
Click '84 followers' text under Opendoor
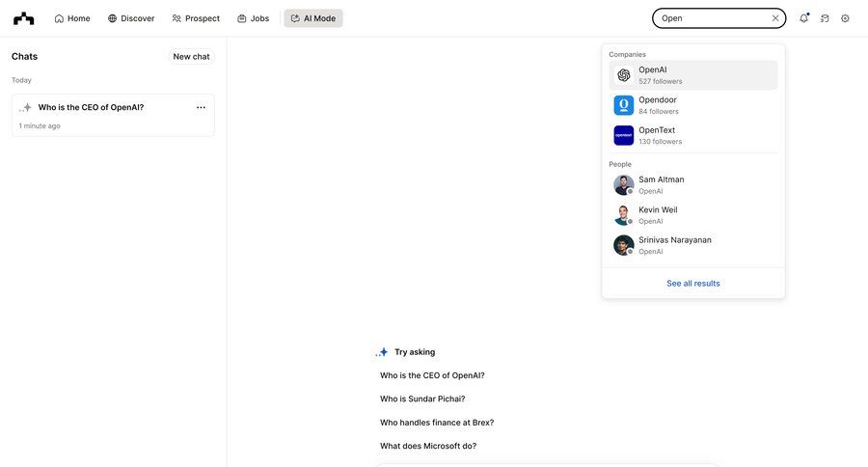tap(659, 111)
